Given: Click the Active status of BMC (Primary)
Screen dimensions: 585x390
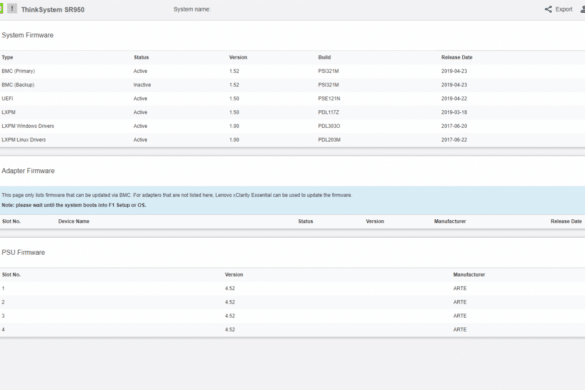Looking at the screenshot, I should point(140,71).
